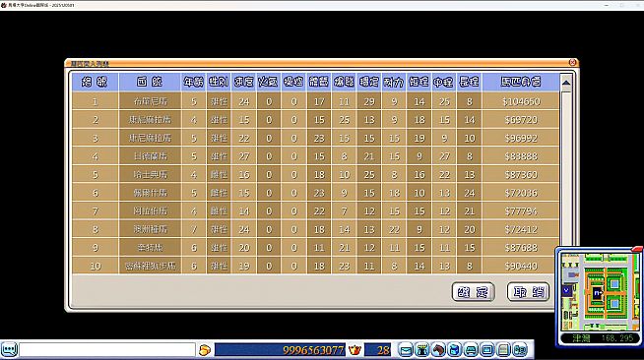Click the notebook icon in bottom toolbar
The width and height of the screenshot is (644, 360).
[503, 350]
